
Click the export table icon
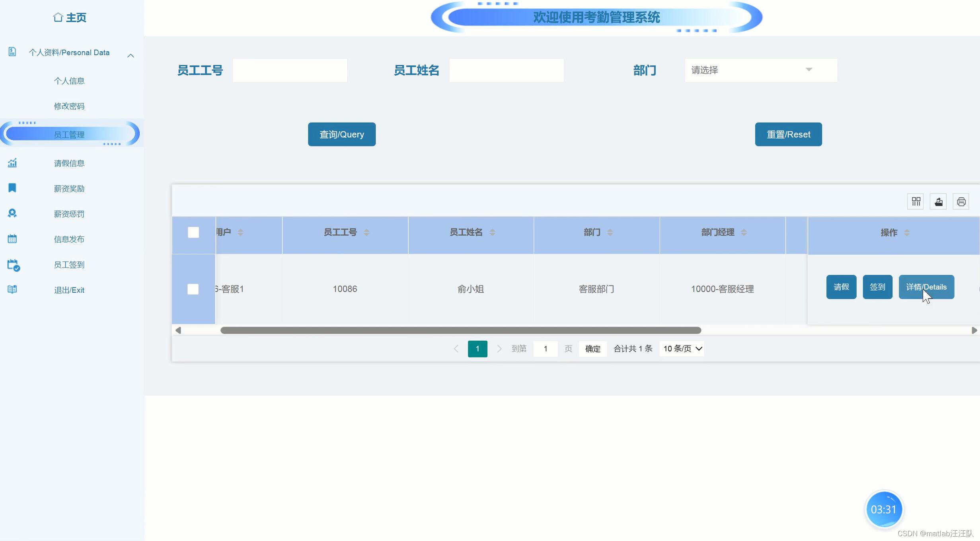coord(939,201)
